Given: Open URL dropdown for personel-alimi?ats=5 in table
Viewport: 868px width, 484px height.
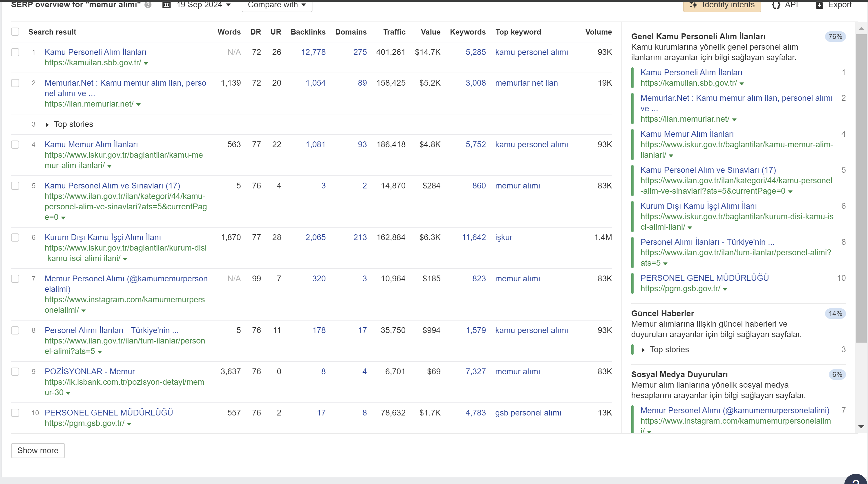Looking at the screenshot, I should [100, 352].
